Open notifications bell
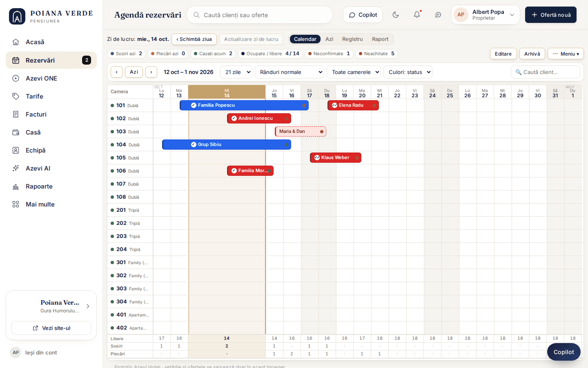The width and height of the screenshot is (588, 368). (417, 15)
